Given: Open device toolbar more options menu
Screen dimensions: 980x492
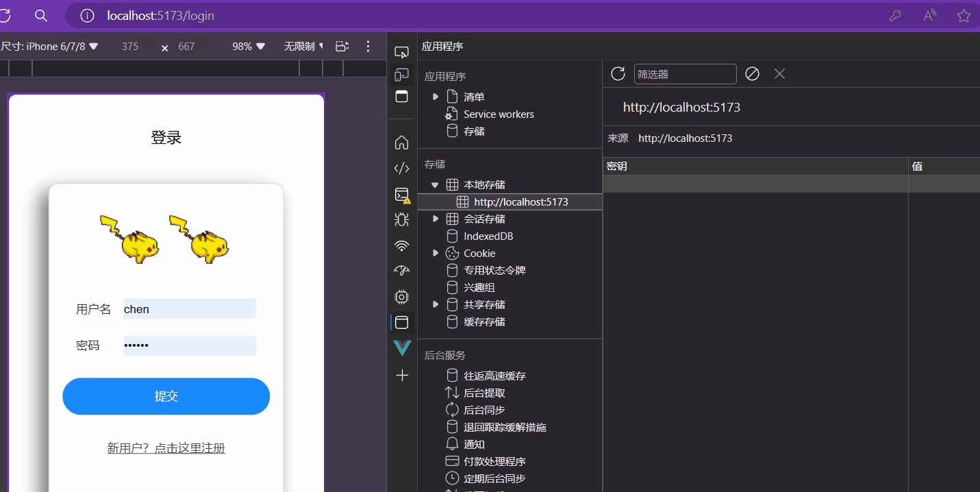Looking at the screenshot, I should click(x=368, y=47).
